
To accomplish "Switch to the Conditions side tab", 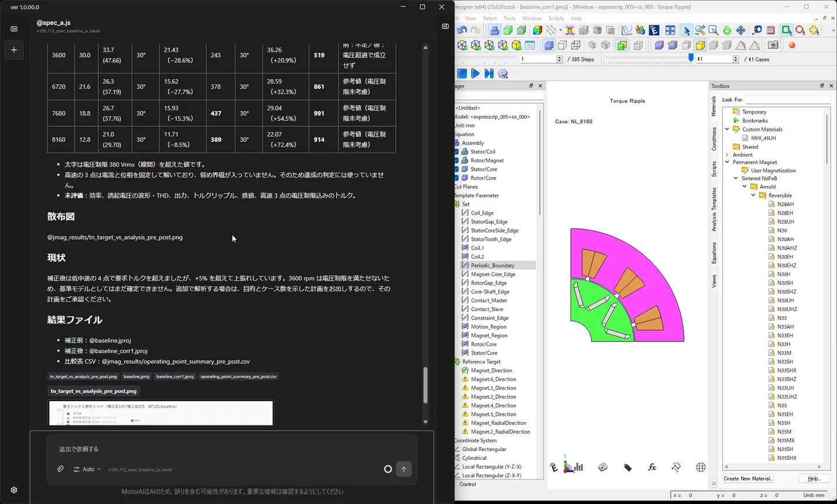I will (714, 139).
